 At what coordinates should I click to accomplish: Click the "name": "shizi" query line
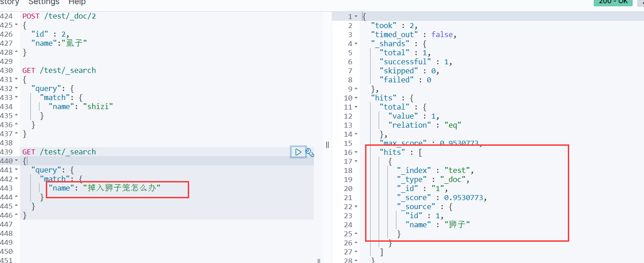[x=81, y=107]
